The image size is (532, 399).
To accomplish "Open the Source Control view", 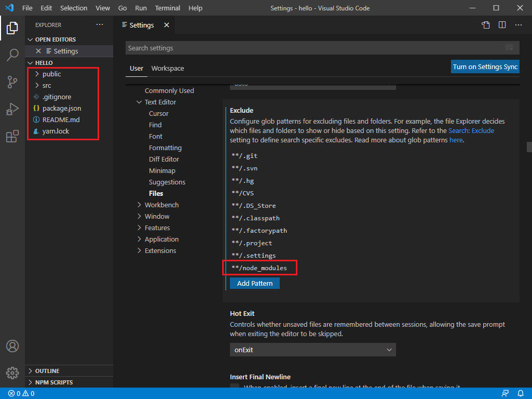I will coord(12,82).
